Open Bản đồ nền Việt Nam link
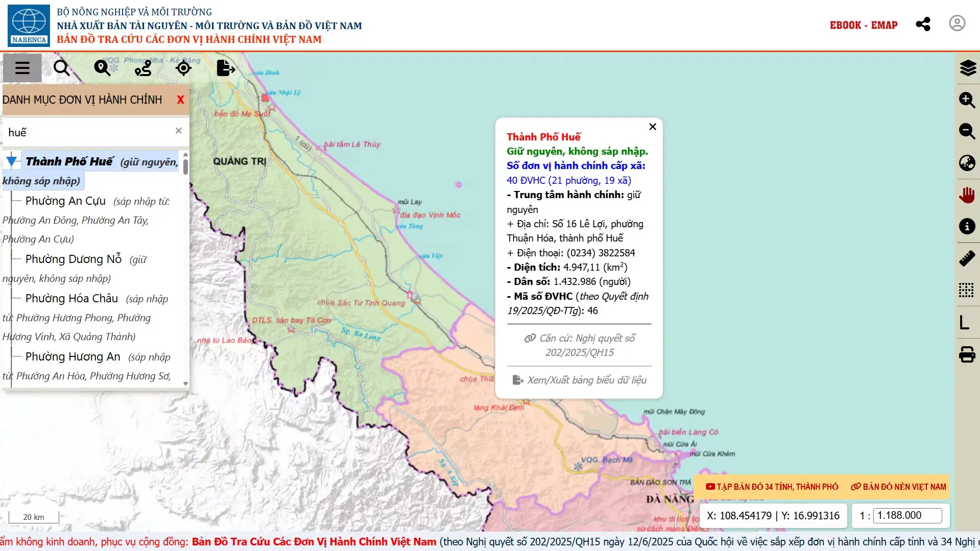 [x=899, y=487]
